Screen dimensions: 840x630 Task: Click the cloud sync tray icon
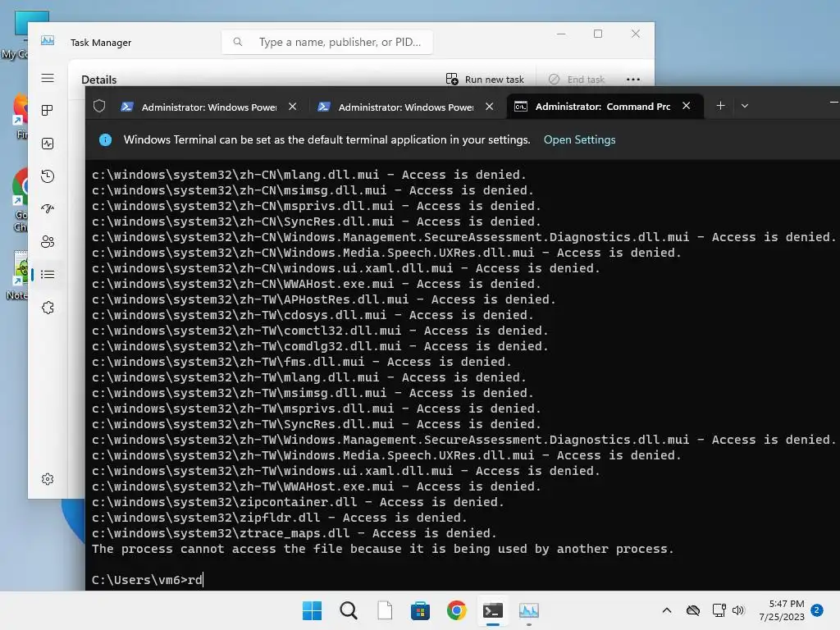coord(693,610)
